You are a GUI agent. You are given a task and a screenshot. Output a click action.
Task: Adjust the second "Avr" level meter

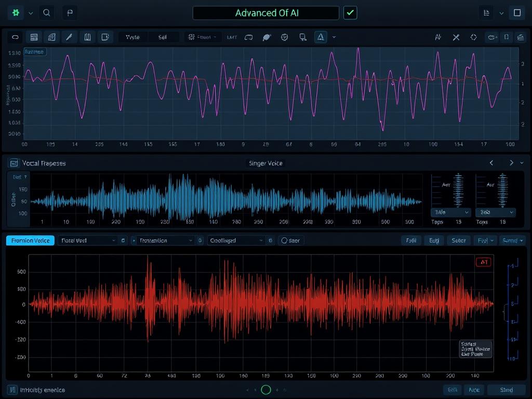click(502, 190)
